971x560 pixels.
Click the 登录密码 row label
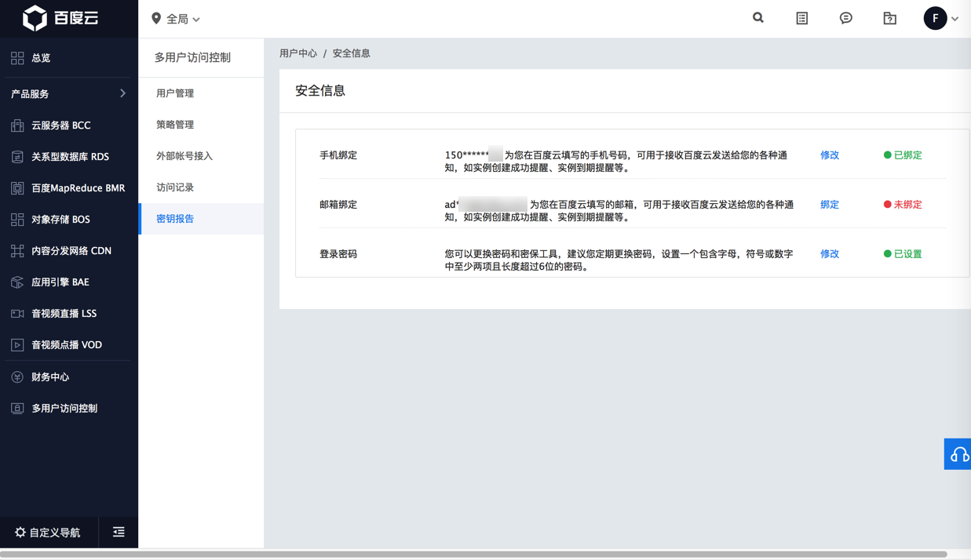point(338,254)
